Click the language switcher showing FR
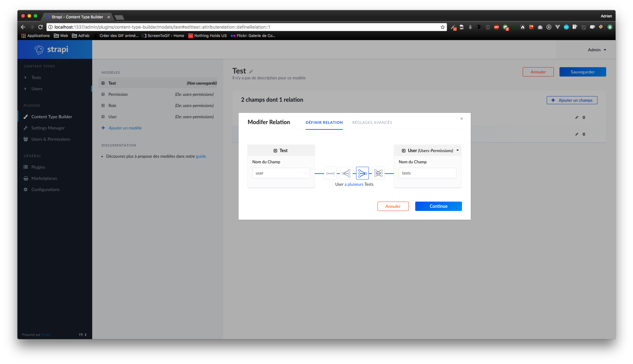The image size is (633, 364). tap(82, 334)
